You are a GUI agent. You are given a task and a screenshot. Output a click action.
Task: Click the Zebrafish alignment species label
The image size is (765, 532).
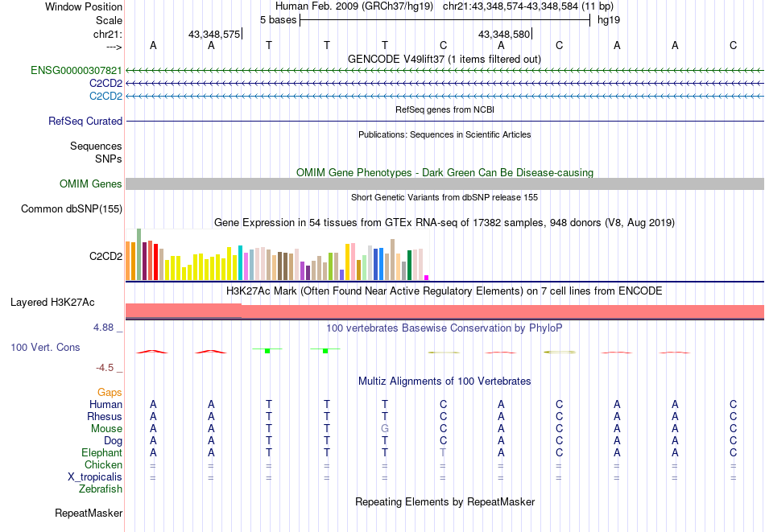[x=101, y=489]
